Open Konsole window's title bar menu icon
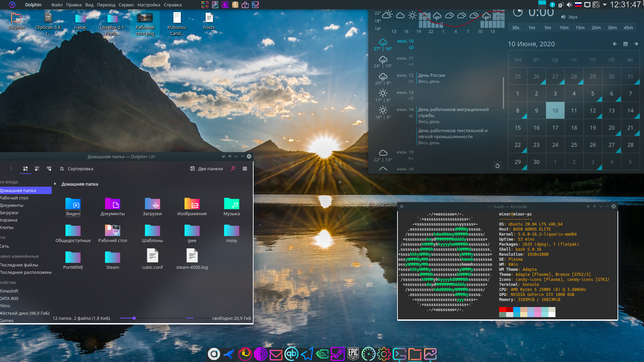The image size is (644, 362). [x=401, y=206]
